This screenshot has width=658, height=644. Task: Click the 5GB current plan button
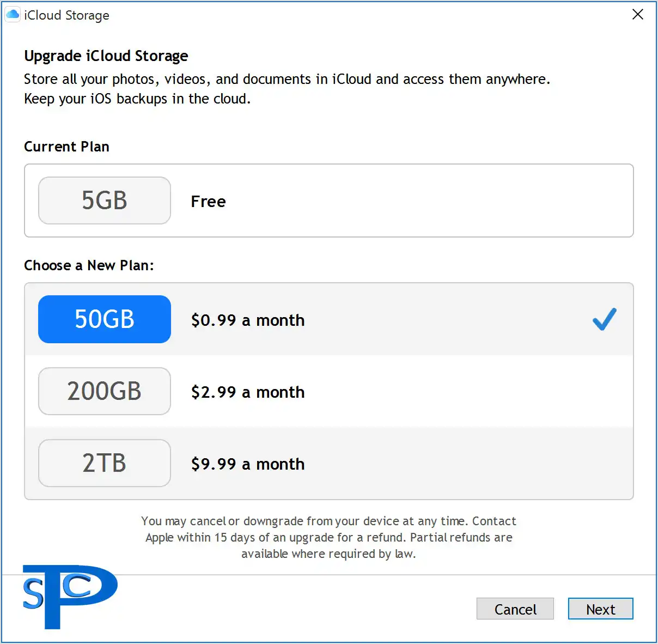[x=105, y=201]
